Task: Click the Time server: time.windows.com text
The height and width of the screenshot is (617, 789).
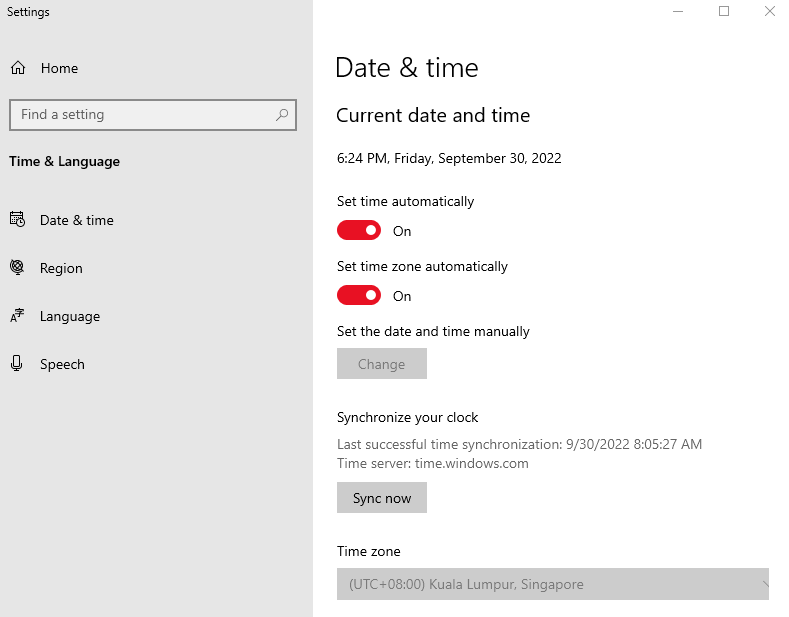Action: pos(433,463)
